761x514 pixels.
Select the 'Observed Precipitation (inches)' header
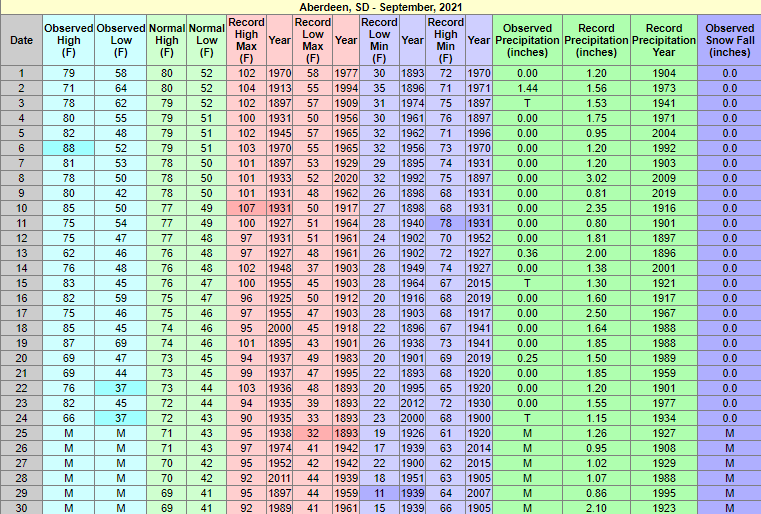click(x=528, y=40)
